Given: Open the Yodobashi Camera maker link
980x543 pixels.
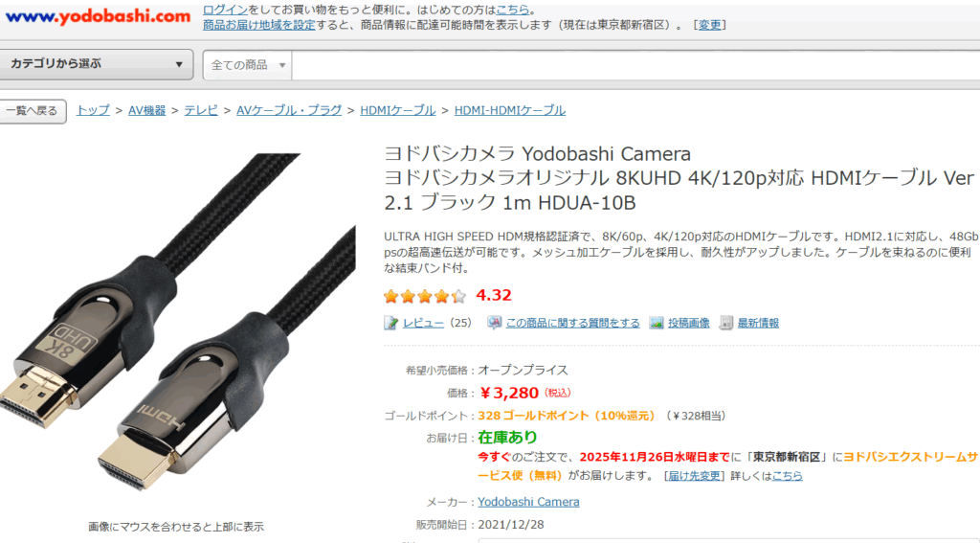Looking at the screenshot, I should click(x=528, y=502).
